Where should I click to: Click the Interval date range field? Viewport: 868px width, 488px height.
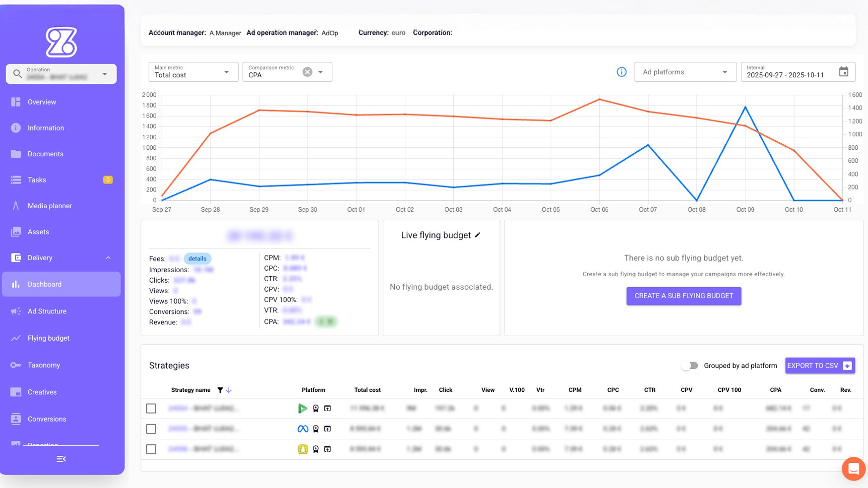click(798, 72)
